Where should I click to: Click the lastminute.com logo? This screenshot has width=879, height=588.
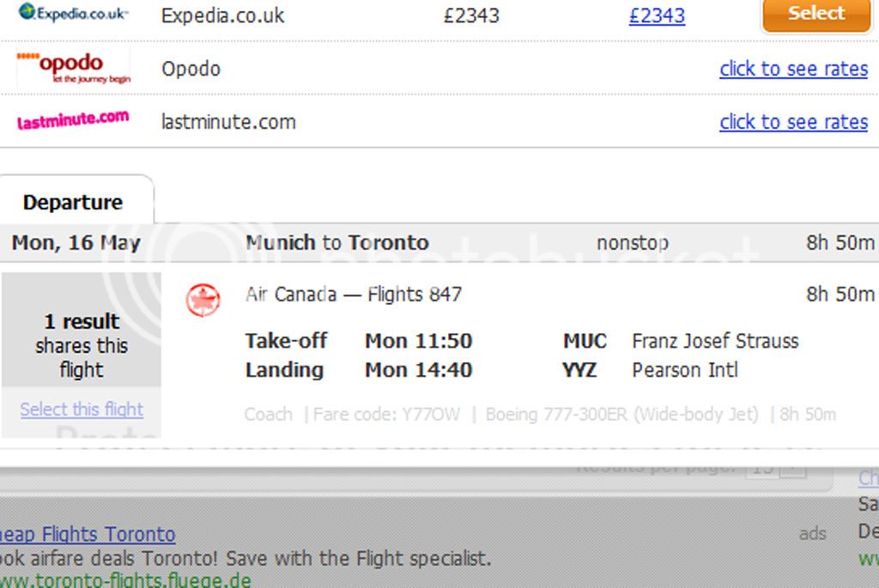(x=74, y=119)
